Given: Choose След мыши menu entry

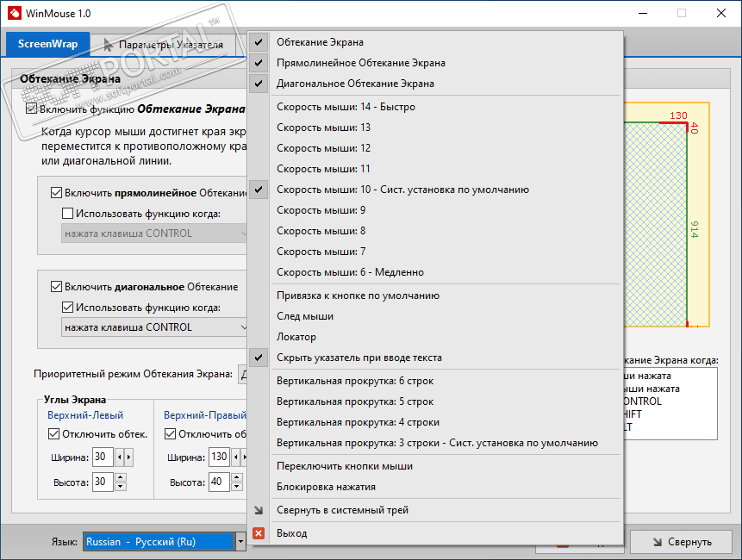Looking at the screenshot, I should [435, 316].
